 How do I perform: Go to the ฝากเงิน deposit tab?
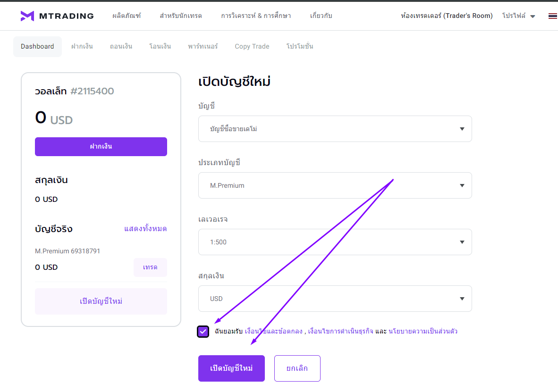point(82,47)
